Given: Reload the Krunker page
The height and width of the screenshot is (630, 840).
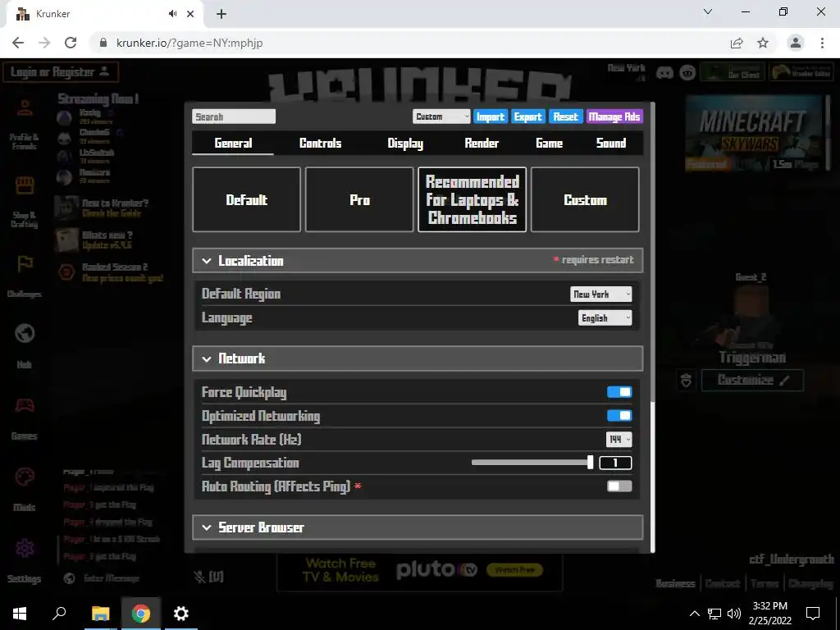Looking at the screenshot, I should (71, 43).
